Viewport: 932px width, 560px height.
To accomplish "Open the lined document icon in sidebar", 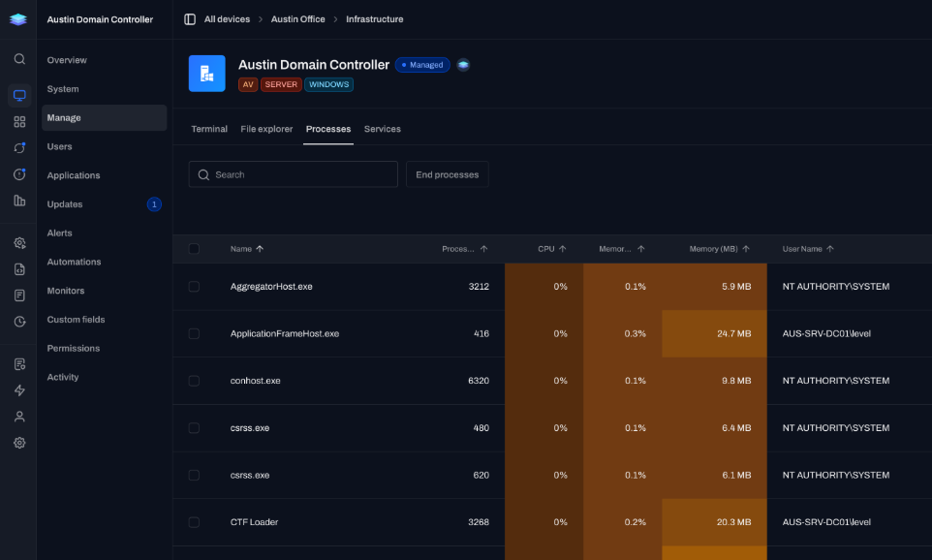I will (x=19, y=296).
